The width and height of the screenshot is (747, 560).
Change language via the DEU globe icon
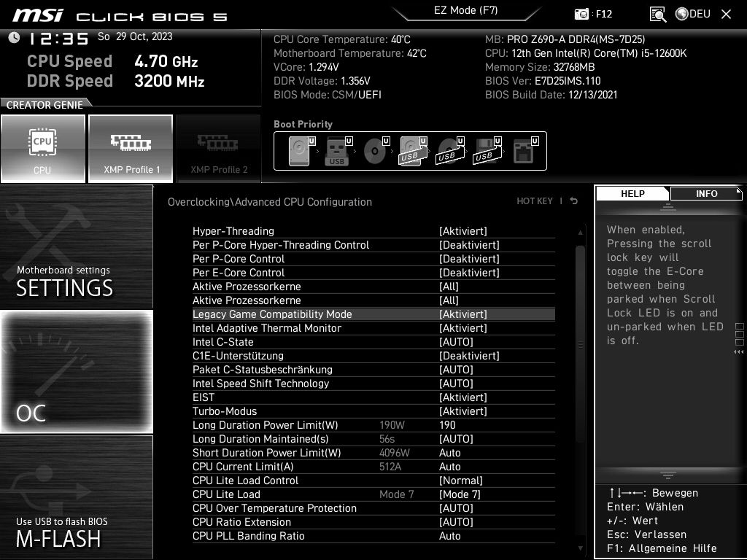pyautogui.click(x=693, y=14)
